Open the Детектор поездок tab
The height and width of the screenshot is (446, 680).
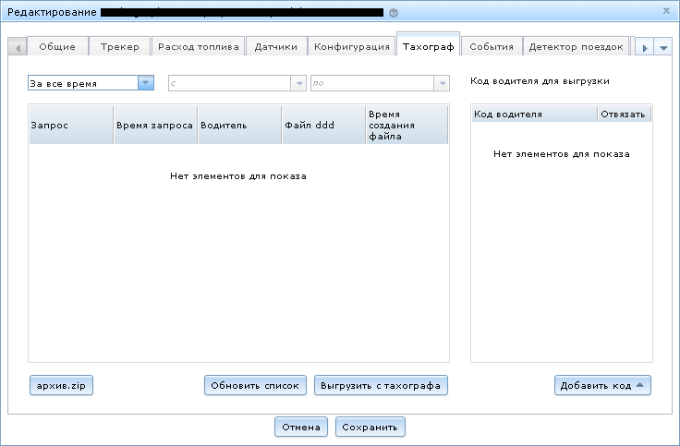pyautogui.click(x=575, y=47)
